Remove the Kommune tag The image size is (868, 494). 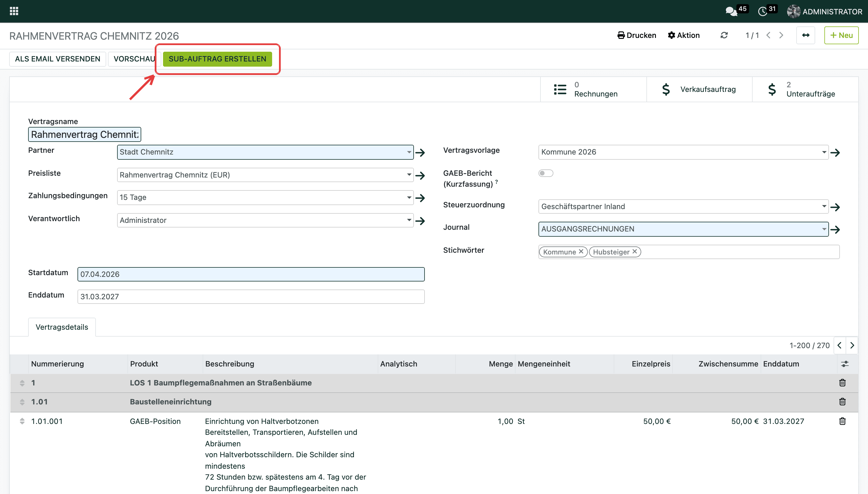coord(581,251)
